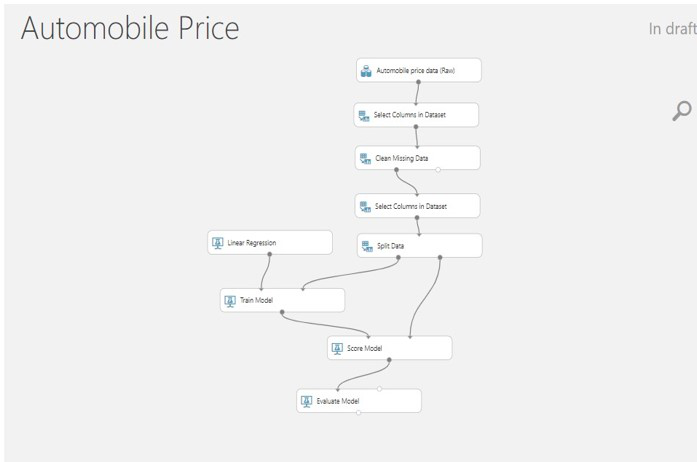Click the In draft status text
The width and height of the screenshot is (697, 462).
point(671,29)
